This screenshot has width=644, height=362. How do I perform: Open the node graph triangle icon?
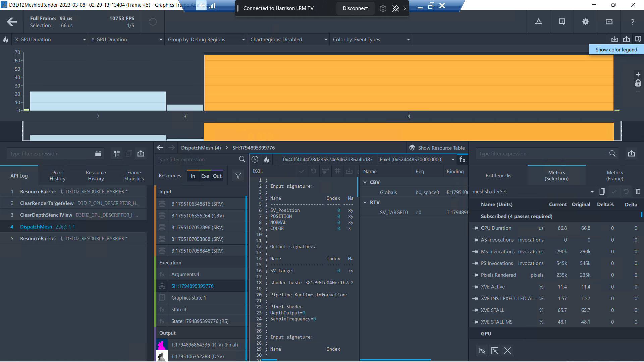539,22
